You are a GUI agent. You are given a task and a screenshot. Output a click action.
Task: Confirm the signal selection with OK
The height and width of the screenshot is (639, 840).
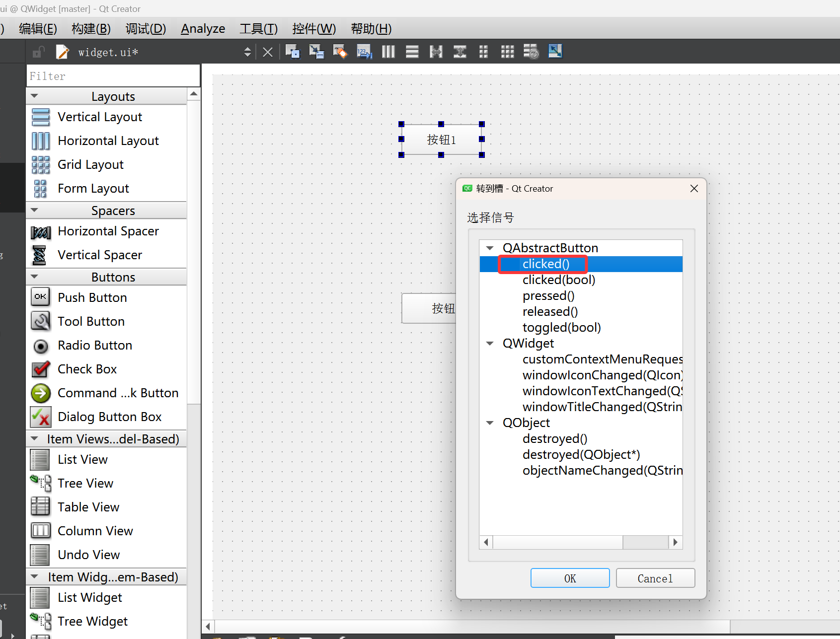[x=570, y=578]
